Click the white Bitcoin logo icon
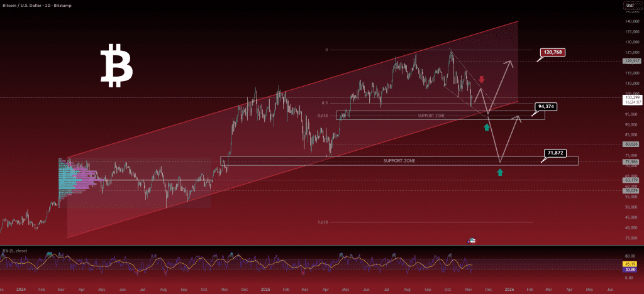The image size is (644, 294). [x=116, y=65]
